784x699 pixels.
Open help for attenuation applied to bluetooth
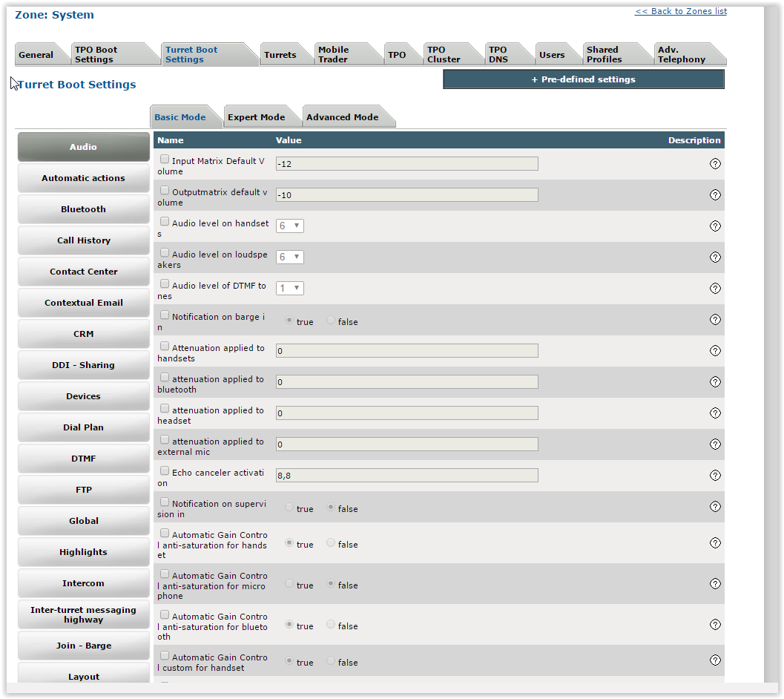pyautogui.click(x=715, y=381)
